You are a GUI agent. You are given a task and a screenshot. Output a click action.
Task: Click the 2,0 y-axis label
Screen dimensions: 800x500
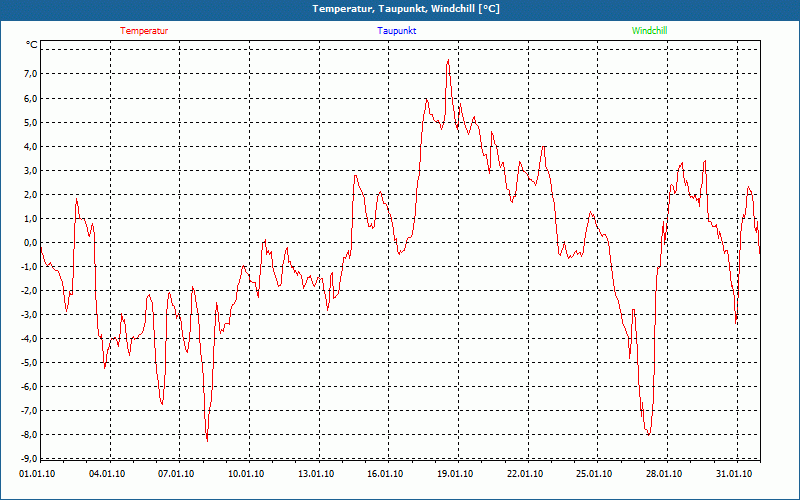point(31,194)
